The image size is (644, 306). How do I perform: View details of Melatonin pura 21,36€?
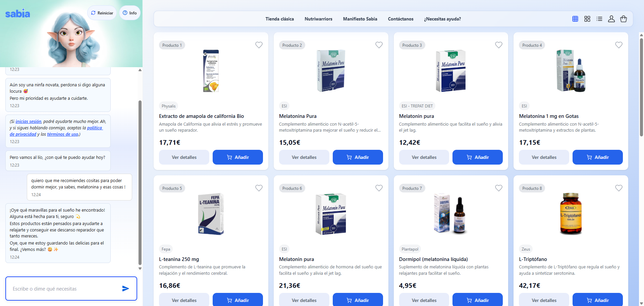304,300
